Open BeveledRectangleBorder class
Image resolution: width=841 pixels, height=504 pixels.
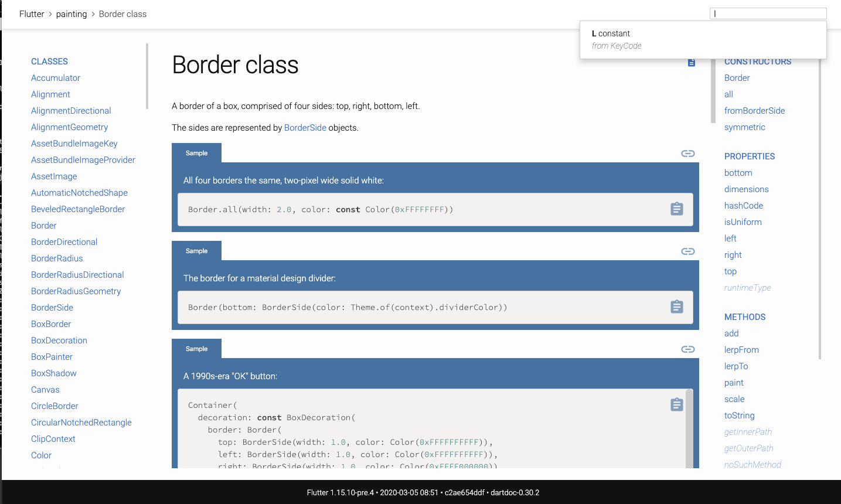tap(78, 209)
